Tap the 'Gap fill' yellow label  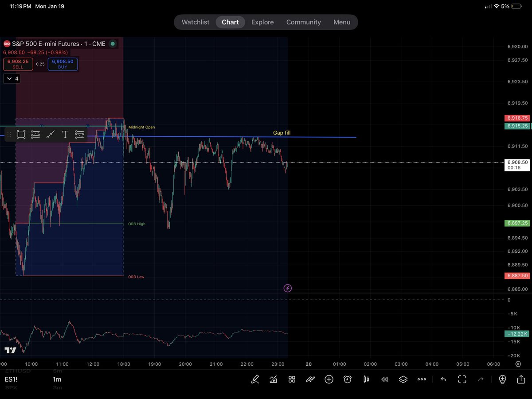click(282, 133)
